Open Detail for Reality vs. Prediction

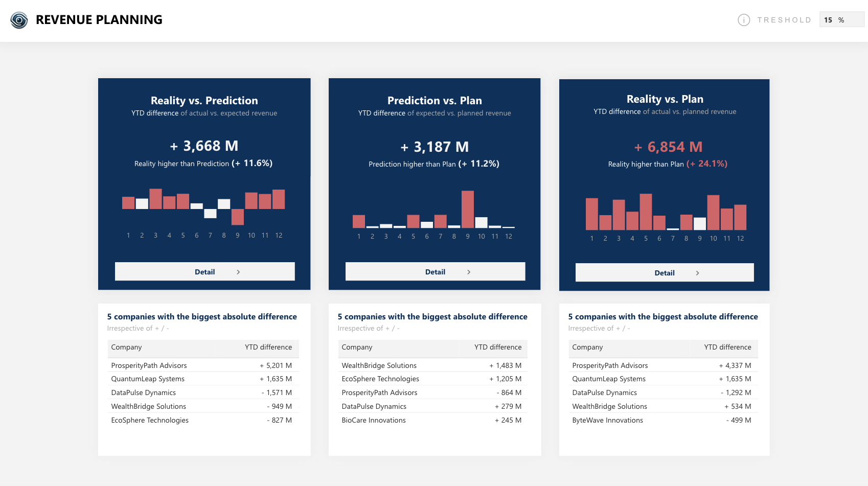click(x=204, y=272)
